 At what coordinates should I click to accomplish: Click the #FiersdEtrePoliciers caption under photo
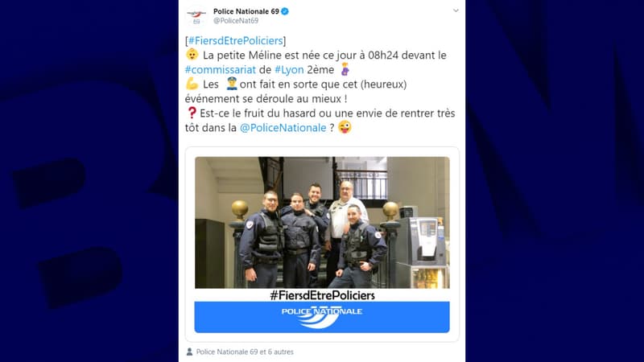[x=323, y=295]
